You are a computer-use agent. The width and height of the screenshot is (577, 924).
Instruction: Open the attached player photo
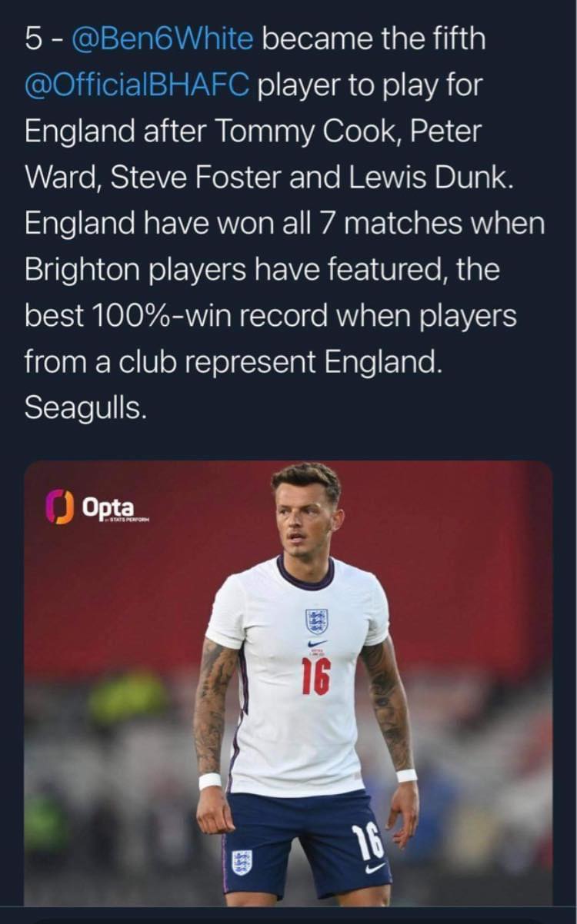tap(288, 683)
